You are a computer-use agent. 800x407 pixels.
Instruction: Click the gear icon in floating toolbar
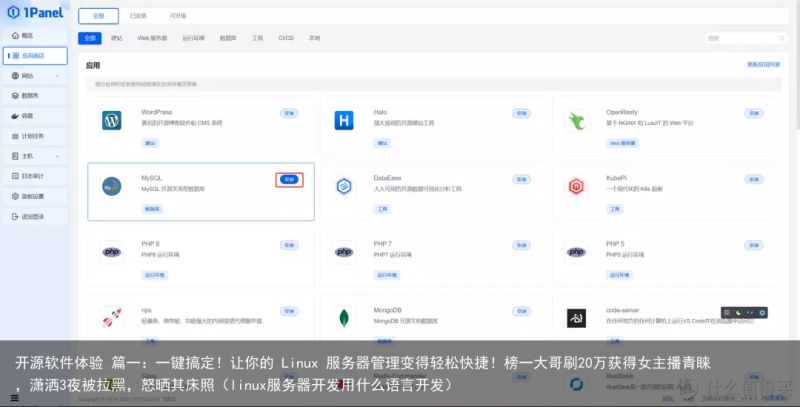[762, 313]
